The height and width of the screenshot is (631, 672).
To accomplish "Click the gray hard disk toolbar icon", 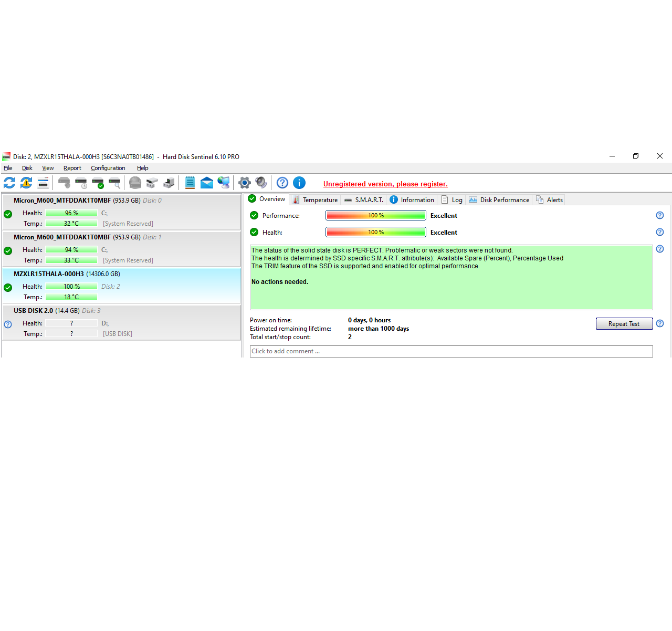I will [64, 183].
